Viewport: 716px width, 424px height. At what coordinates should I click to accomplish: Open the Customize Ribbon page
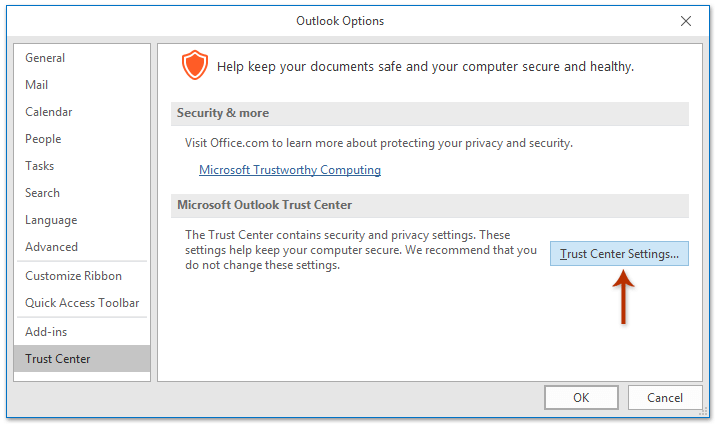pos(82,276)
